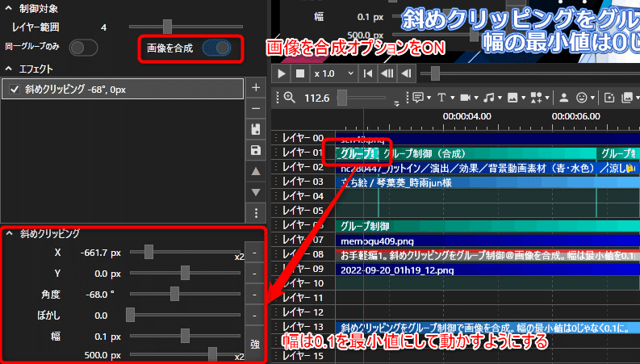Image resolution: width=640 pixels, height=364 pixels.
Task: Click the 角度 angle slider
Action: (185, 294)
